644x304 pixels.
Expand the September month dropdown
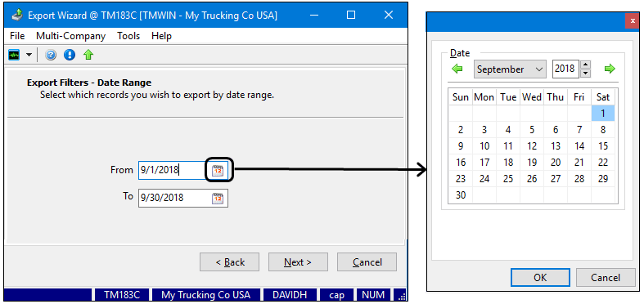[510, 69]
